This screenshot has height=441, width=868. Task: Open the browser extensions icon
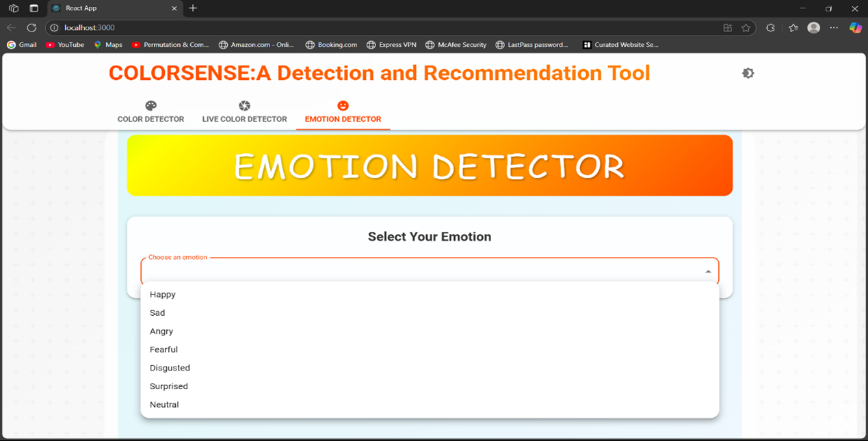(770, 28)
